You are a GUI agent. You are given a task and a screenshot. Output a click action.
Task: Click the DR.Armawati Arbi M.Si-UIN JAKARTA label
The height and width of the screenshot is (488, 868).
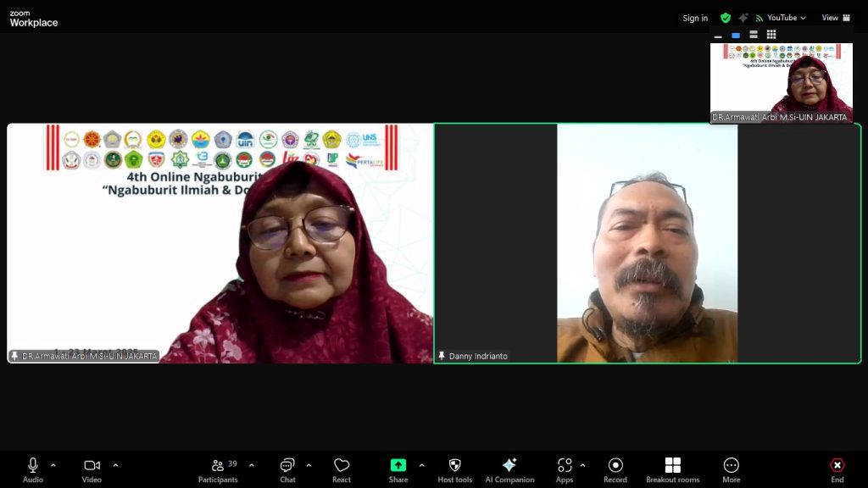pos(89,356)
